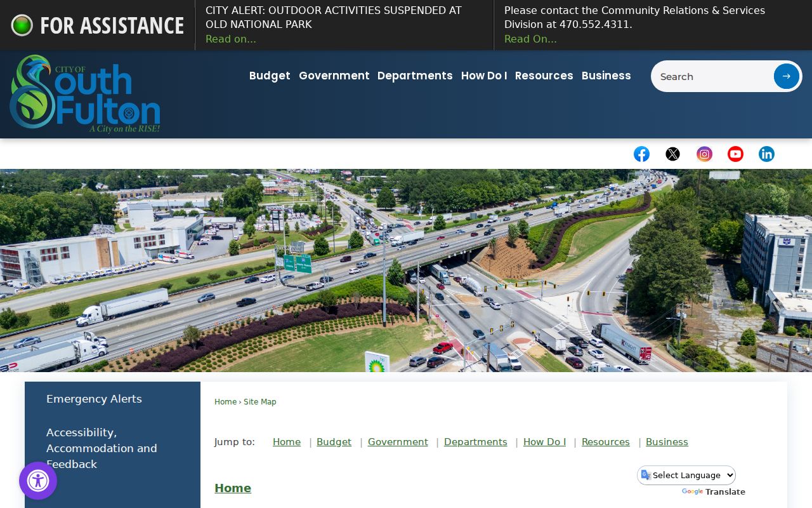Open the X (Twitter) social icon
The image size is (812, 508).
click(672, 154)
